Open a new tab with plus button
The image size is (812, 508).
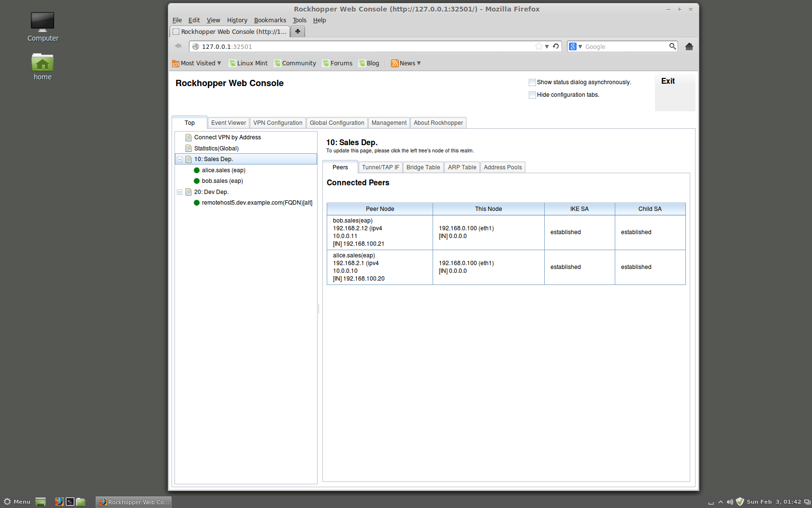pos(298,31)
